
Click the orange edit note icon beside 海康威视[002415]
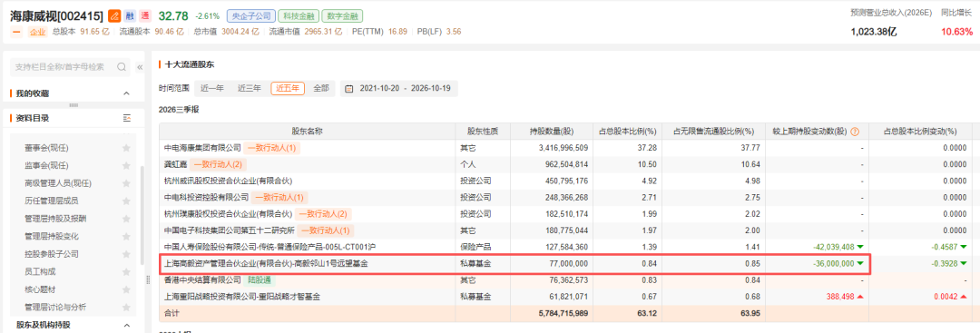(x=113, y=15)
